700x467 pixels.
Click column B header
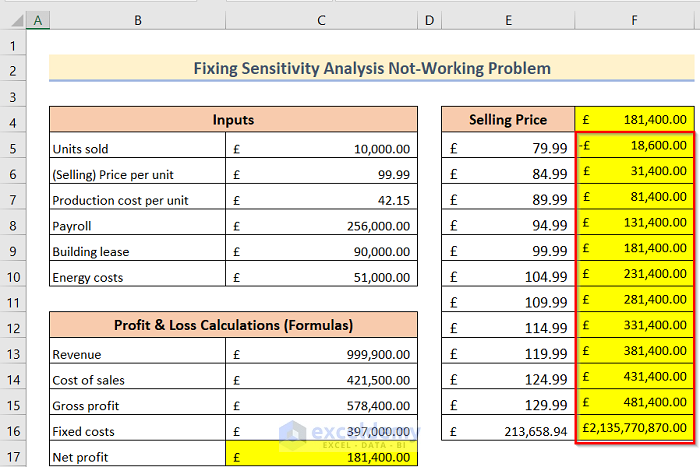point(137,21)
